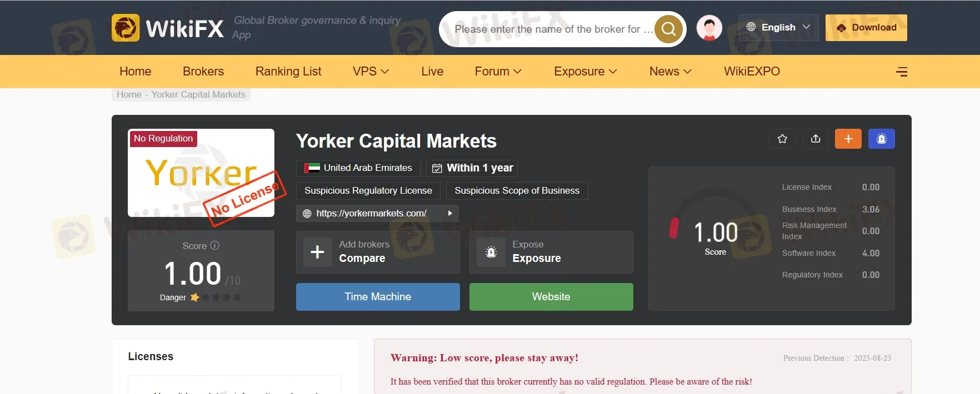Expand the Exposure menu
Screen dimensions: 980x394
(x=586, y=72)
